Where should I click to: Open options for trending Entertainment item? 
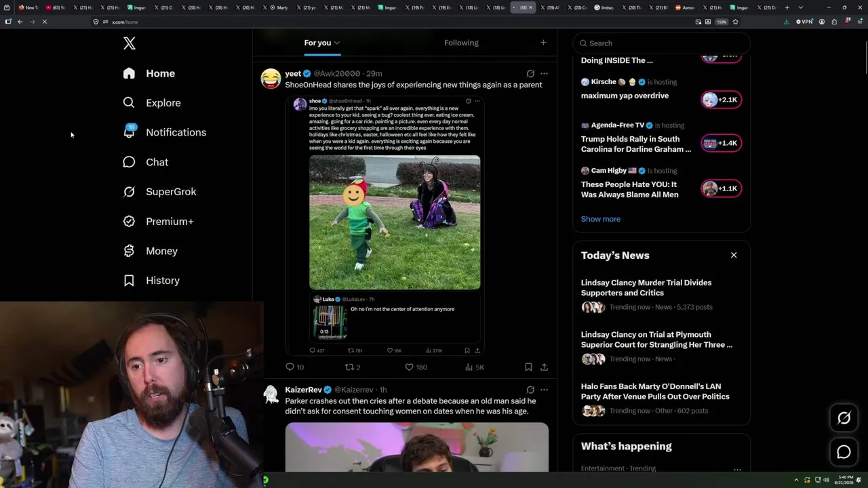click(737, 469)
